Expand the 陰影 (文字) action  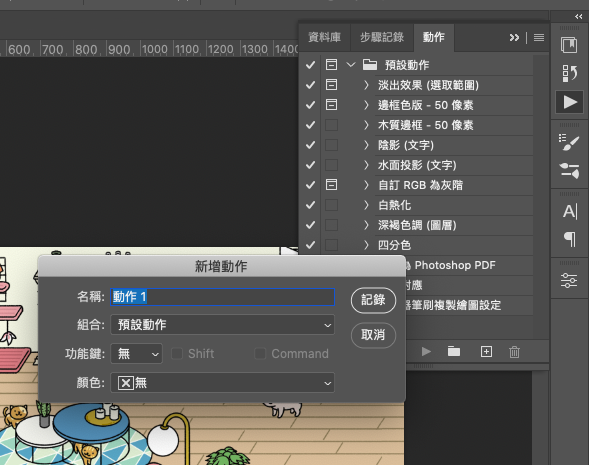(366, 145)
